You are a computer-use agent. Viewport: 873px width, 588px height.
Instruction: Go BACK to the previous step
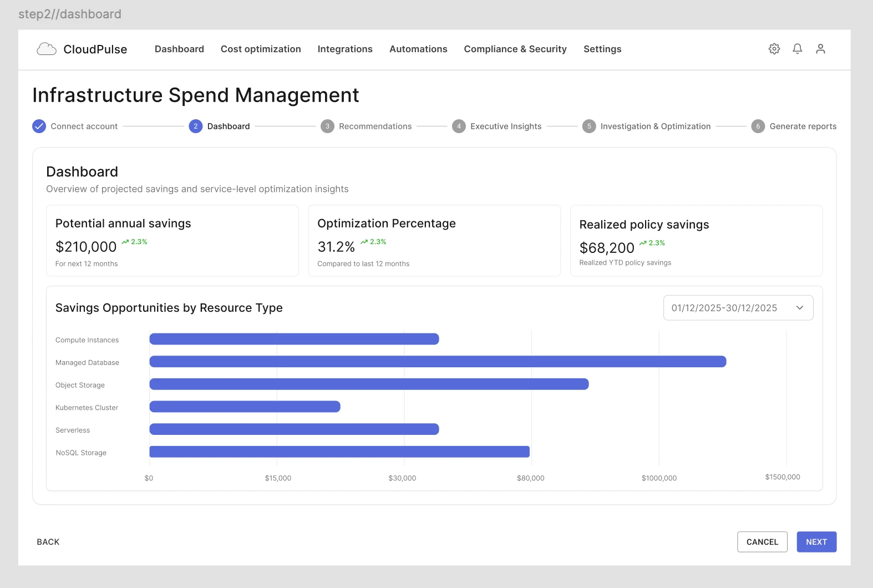point(48,542)
